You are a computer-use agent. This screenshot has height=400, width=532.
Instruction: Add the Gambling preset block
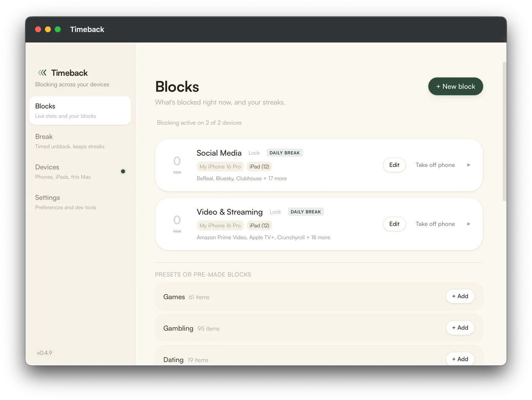click(460, 328)
